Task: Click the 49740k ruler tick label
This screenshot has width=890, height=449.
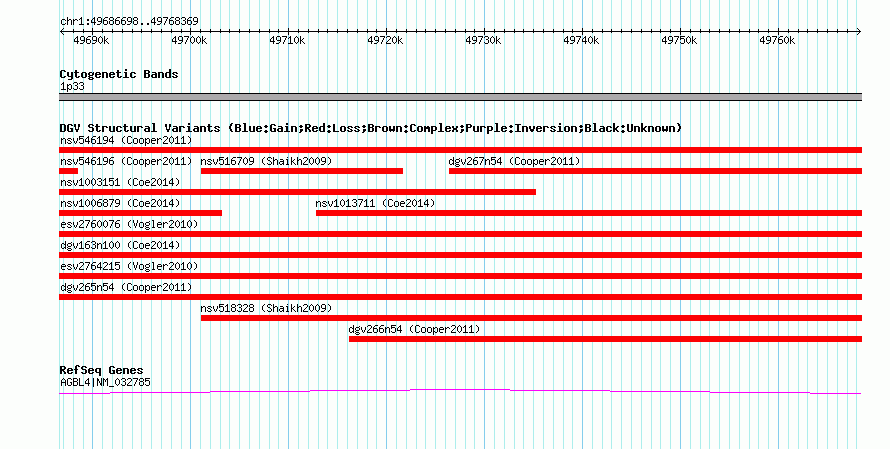Action: pyautogui.click(x=581, y=40)
